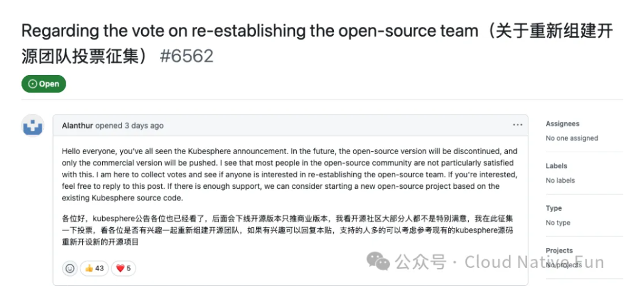Open the comment options ellipsis menu
This screenshot has width=644, height=296.
pyautogui.click(x=518, y=125)
